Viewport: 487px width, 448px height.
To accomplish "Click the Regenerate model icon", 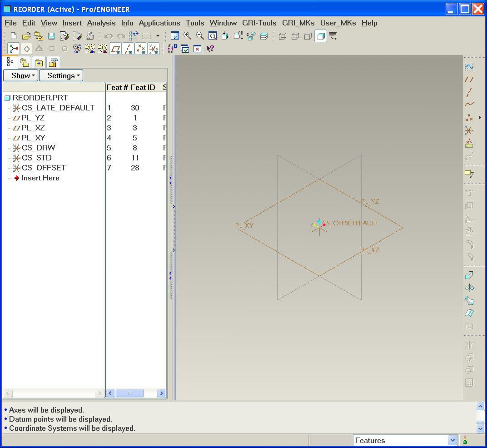I will click(x=134, y=36).
